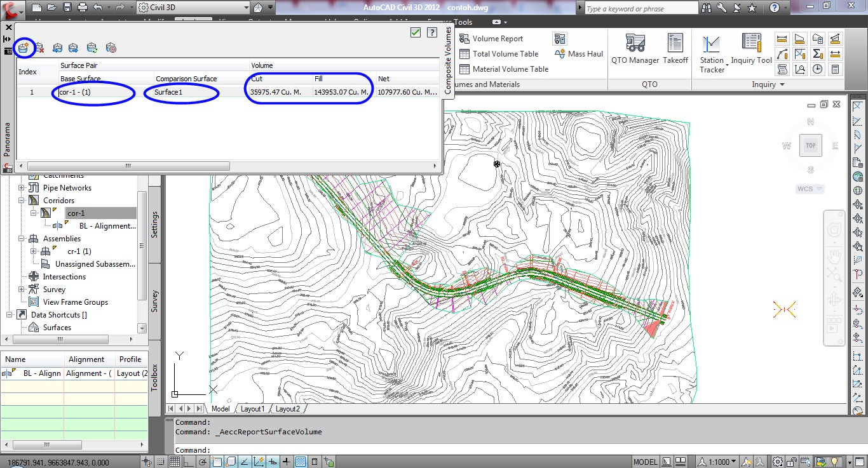Screen dimensions: 868x468
Task: Click the Panorama recompute volumes icon
Action: click(x=92, y=47)
